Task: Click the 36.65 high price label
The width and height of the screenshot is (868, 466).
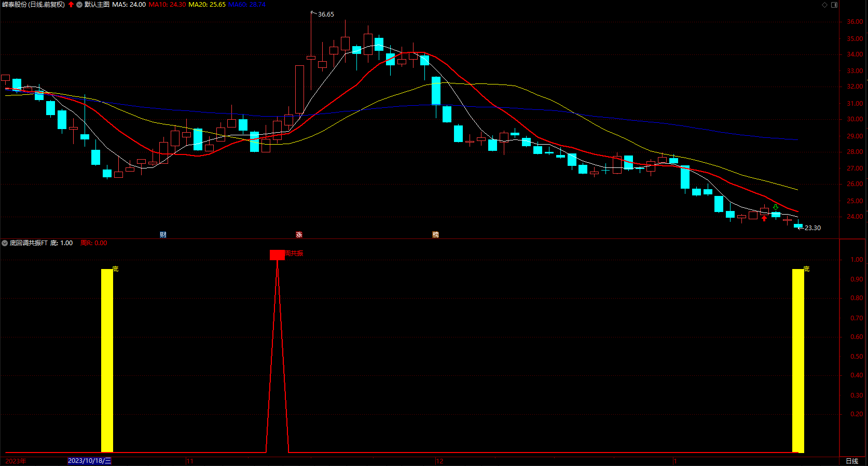Action: 326,15
